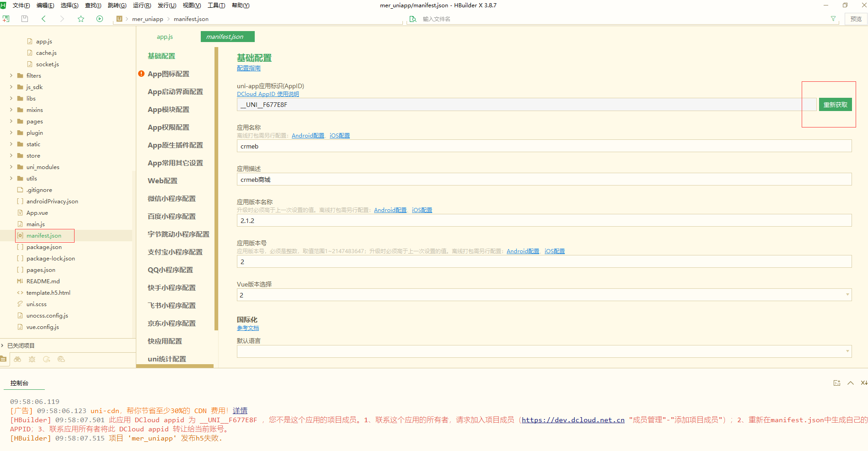
Task: Open the 详情 link in console
Action: tap(240, 410)
